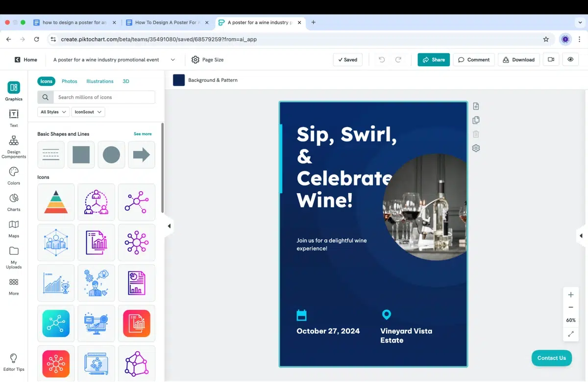
Task: Switch to the Photos tab
Action: click(x=69, y=81)
